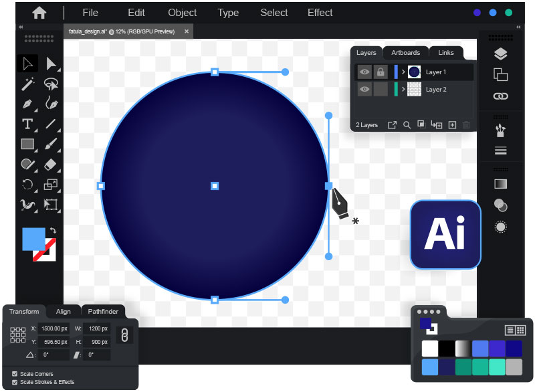Click Create New Sublayer icon
The height and width of the screenshot is (392, 535).
[x=437, y=124]
